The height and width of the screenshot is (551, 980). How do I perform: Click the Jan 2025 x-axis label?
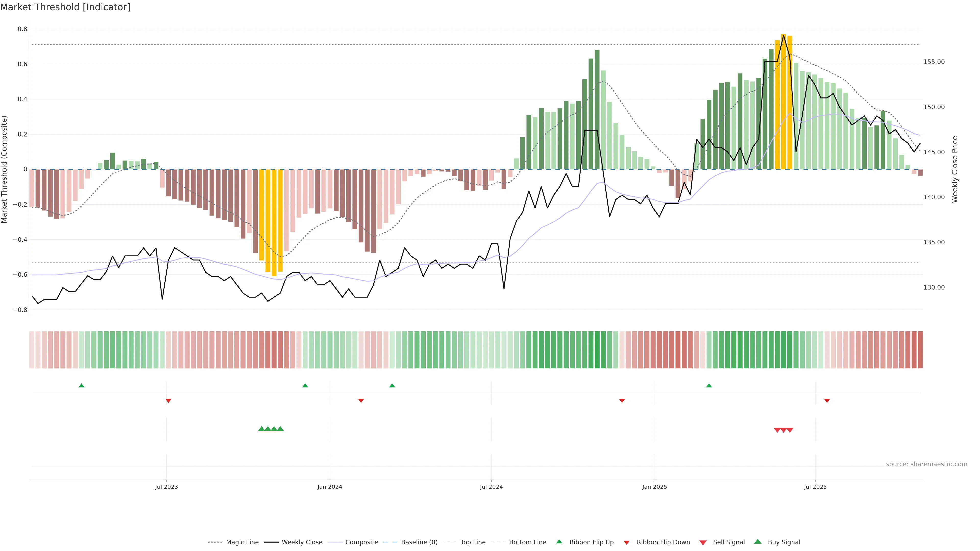pyautogui.click(x=654, y=487)
